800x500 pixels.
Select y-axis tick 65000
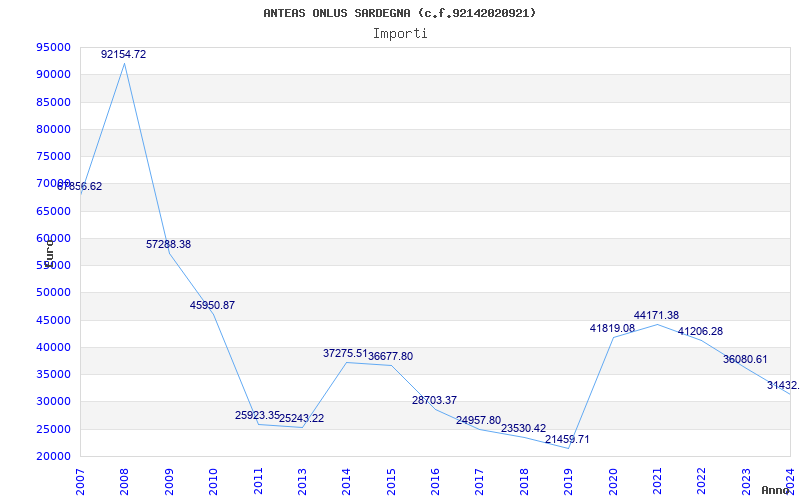pos(54,211)
